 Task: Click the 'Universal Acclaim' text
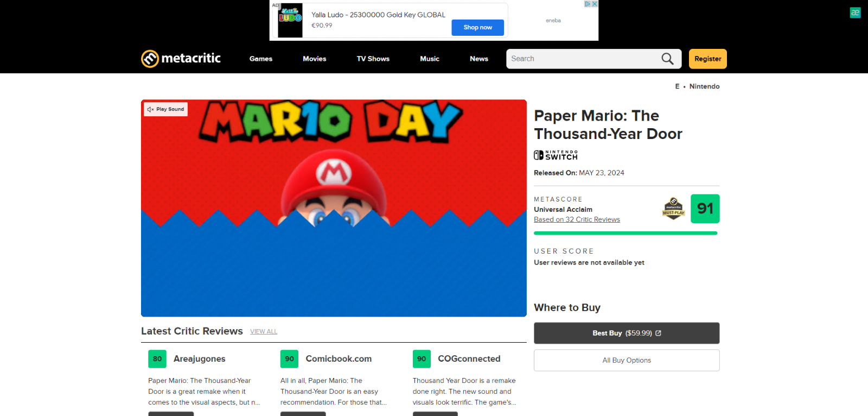[x=563, y=210]
